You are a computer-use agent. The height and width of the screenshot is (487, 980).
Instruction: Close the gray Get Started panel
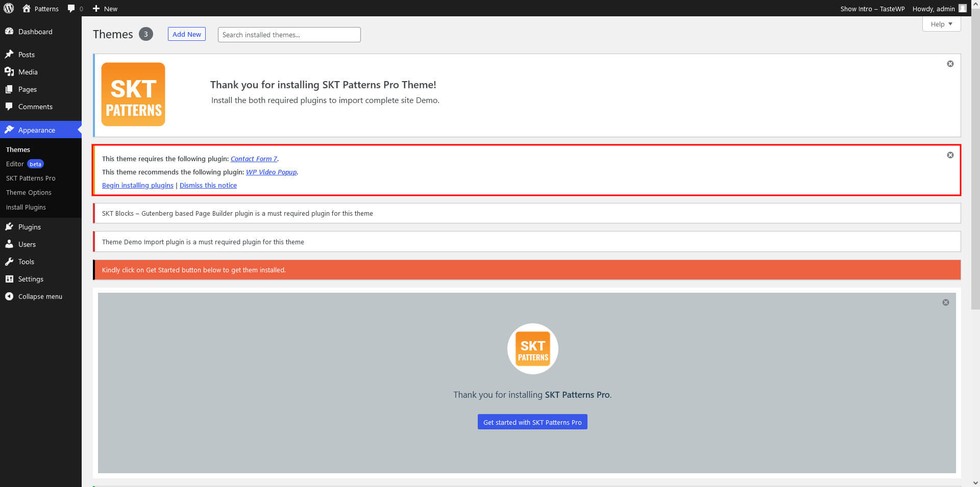tap(946, 302)
